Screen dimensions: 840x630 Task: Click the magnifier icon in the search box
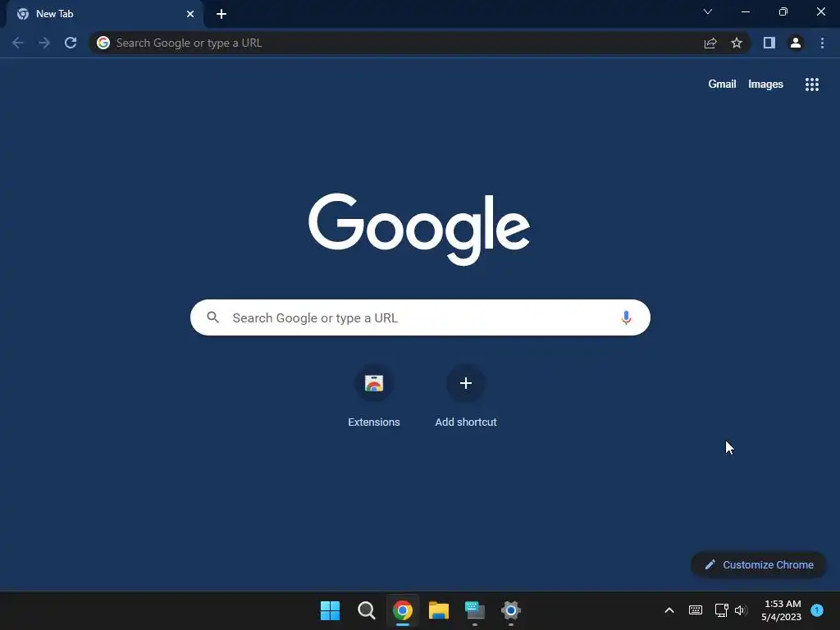click(x=213, y=317)
